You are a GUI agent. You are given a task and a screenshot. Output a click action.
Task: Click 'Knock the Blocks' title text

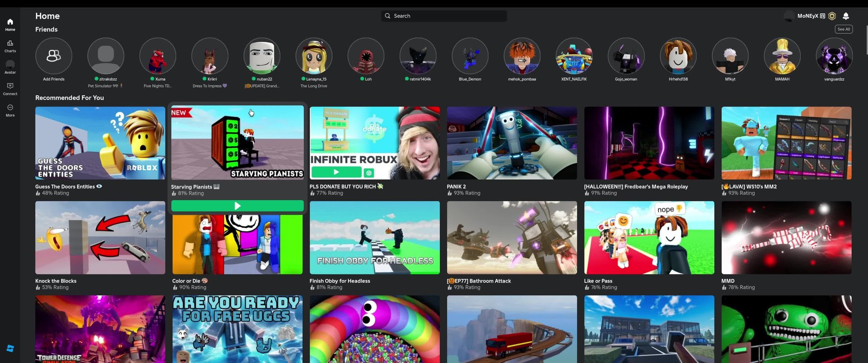click(56, 281)
